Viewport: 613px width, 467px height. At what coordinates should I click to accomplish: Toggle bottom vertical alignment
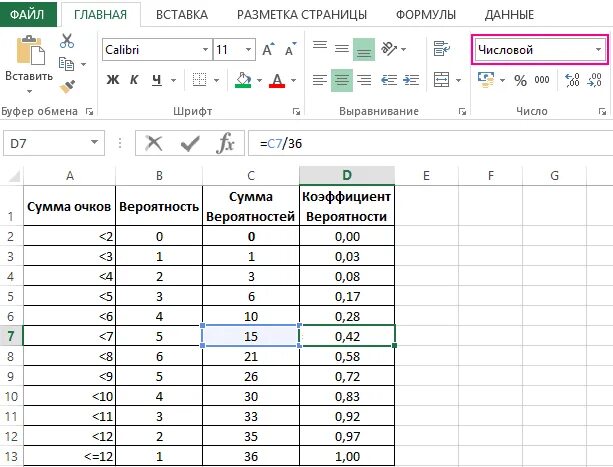[x=364, y=49]
